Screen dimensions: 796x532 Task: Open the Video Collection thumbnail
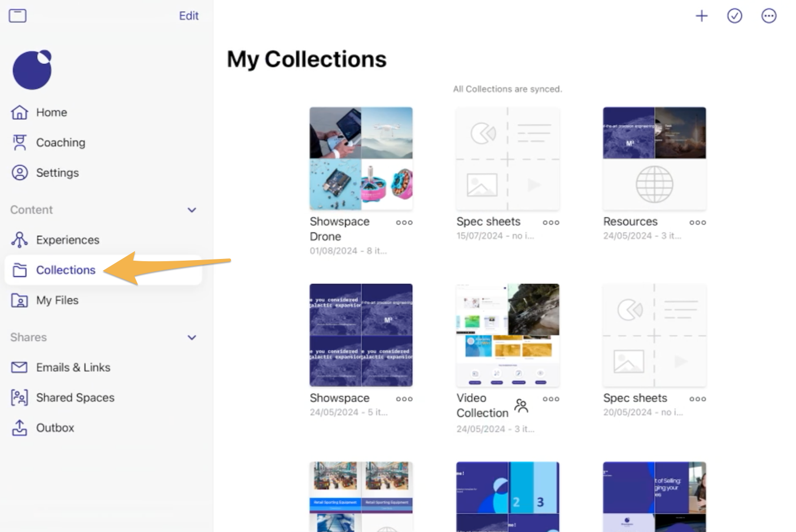pos(507,335)
